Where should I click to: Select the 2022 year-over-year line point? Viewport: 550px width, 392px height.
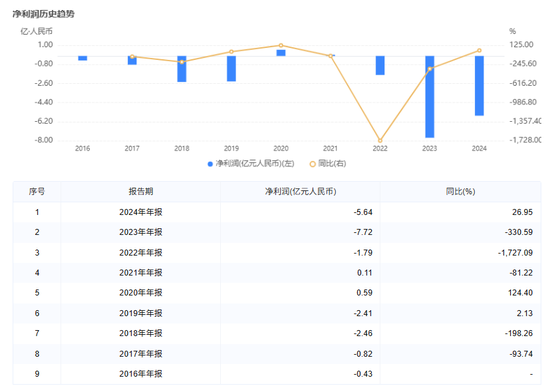click(x=380, y=141)
